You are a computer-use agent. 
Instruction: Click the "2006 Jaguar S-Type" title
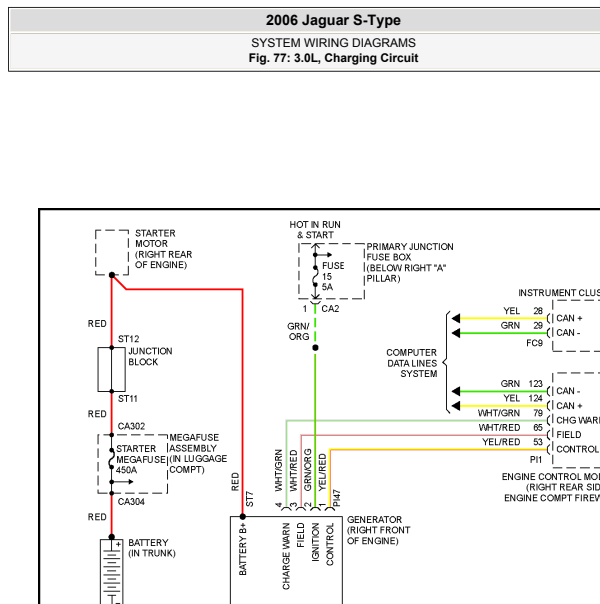pyautogui.click(x=333, y=20)
